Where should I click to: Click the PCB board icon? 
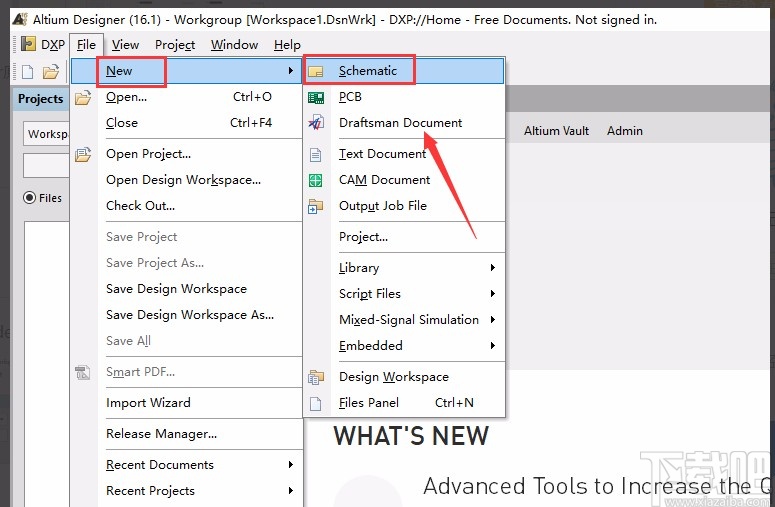click(316, 97)
